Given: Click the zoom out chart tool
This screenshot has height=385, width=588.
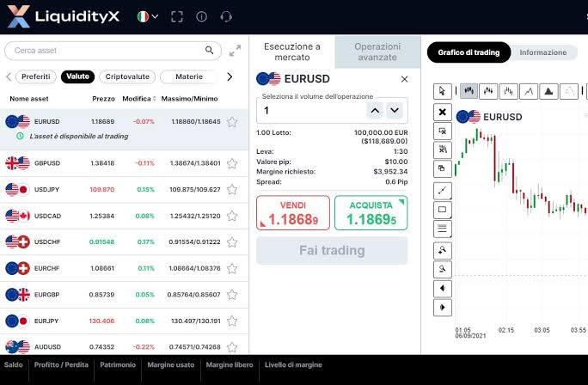Looking at the screenshot, I should tap(443, 269).
